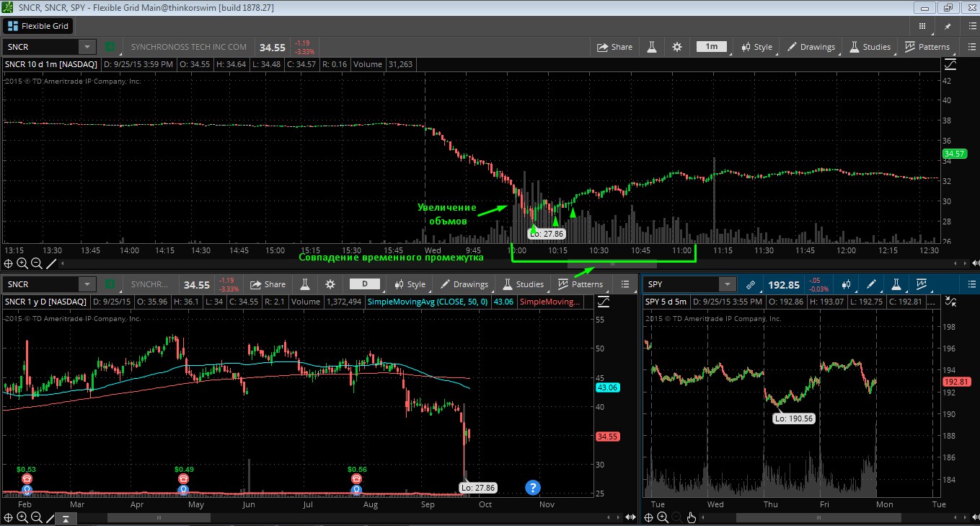Open the 1m timeframe selector
The width and height of the screenshot is (980, 526).
(x=711, y=47)
